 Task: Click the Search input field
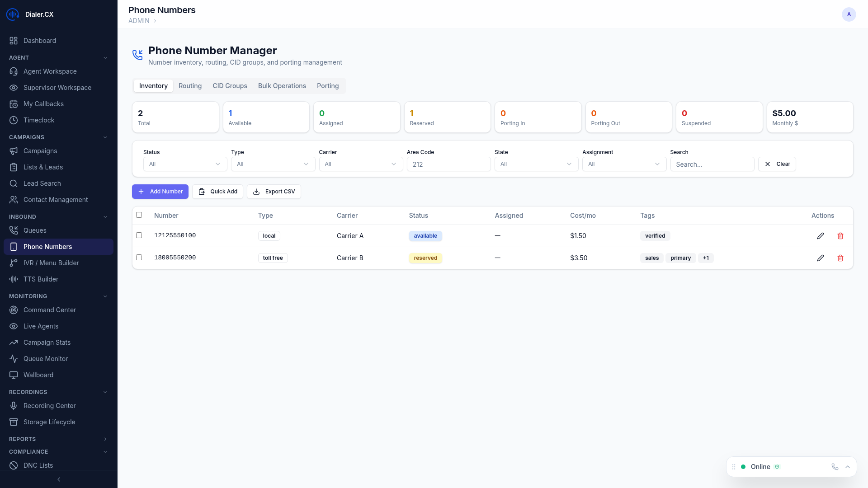tap(712, 164)
